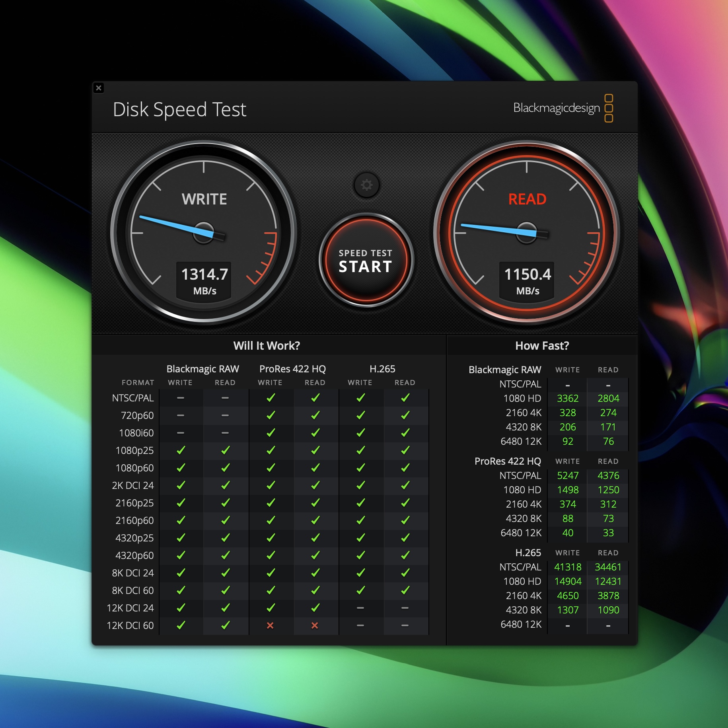Click the H.265 read checkmark for 4320p60

[x=405, y=555]
